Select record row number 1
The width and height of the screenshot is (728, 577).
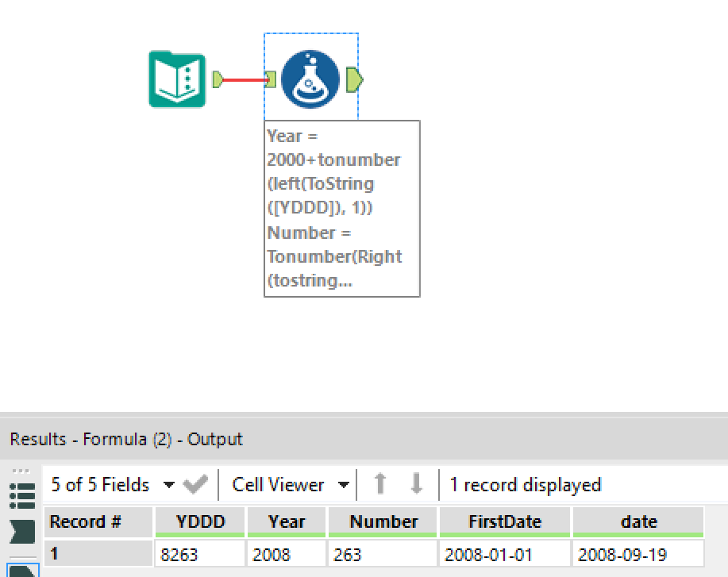pos(98,553)
